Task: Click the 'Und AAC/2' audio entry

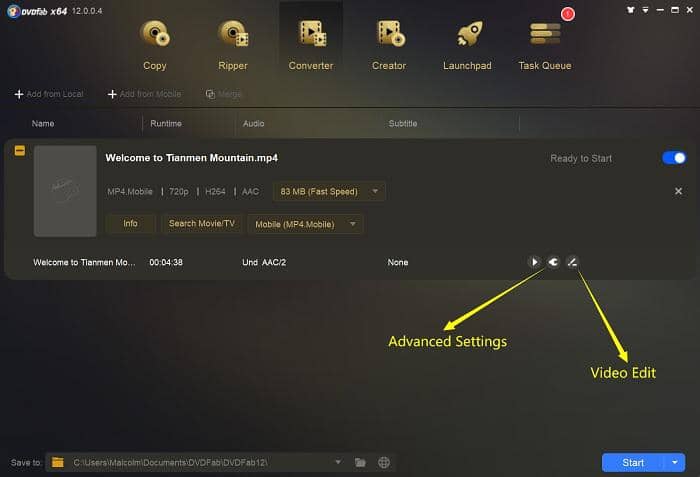Action: [x=264, y=263]
